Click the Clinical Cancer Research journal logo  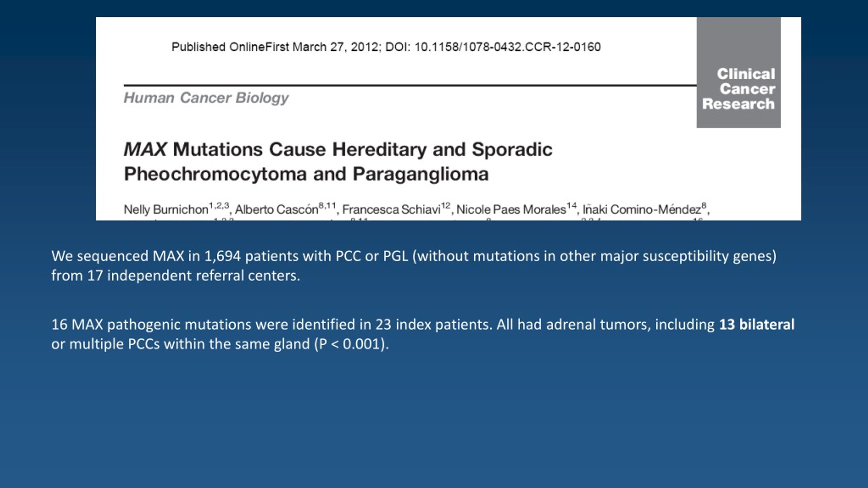point(738,73)
